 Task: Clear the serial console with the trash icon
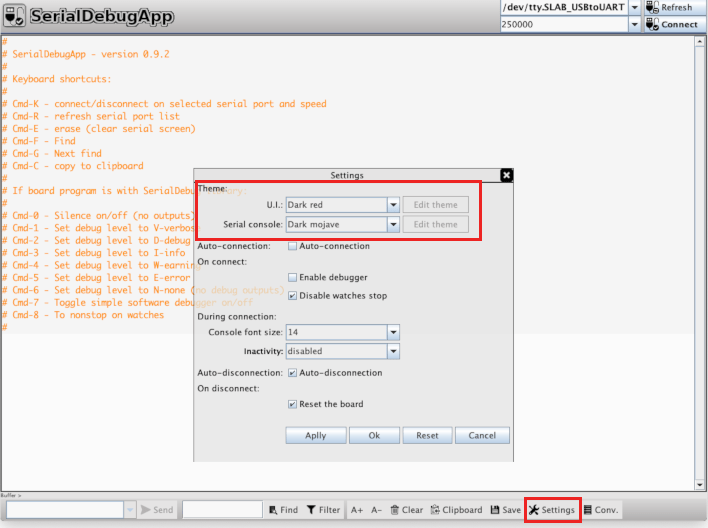click(406, 510)
